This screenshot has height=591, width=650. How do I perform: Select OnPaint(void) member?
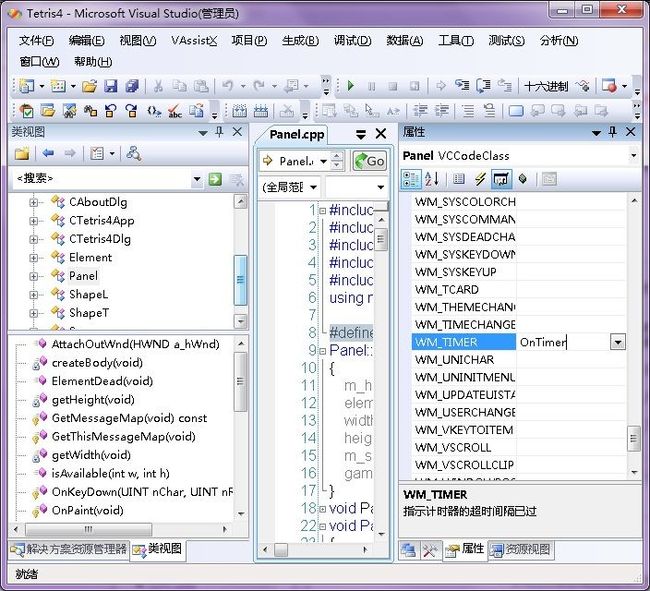[x=87, y=511]
